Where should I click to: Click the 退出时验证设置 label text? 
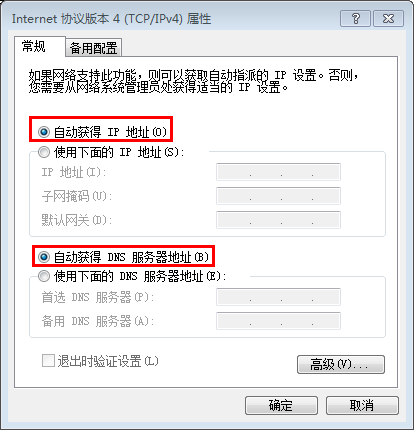(x=108, y=361)
